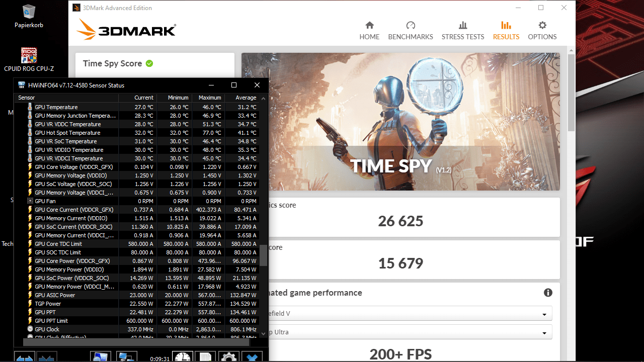
Task: Select the GPU Core TDC Limit row
Action: 137,244
